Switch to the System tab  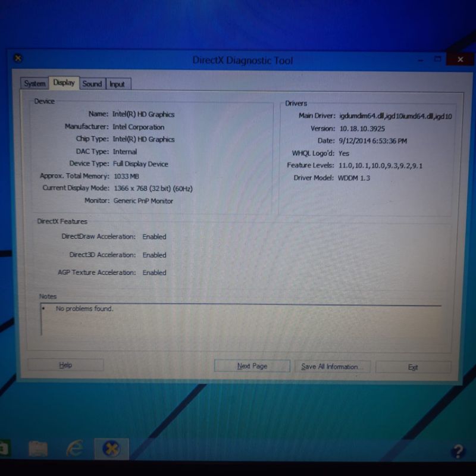[x=35, y=83]
